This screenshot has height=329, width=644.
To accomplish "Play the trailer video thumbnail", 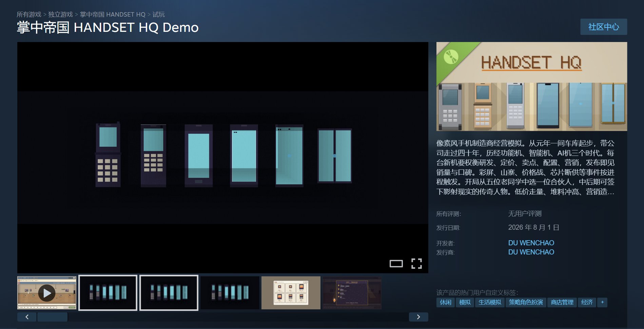I will click(47, 293).
